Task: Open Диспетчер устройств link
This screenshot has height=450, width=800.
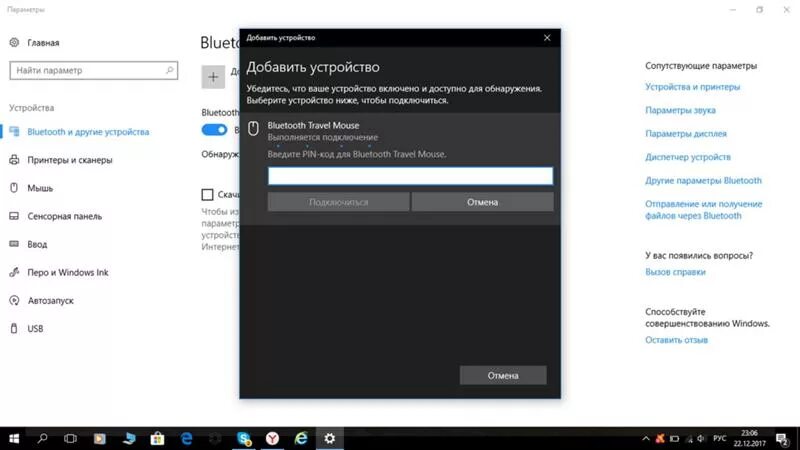Action: click(688, 157)
